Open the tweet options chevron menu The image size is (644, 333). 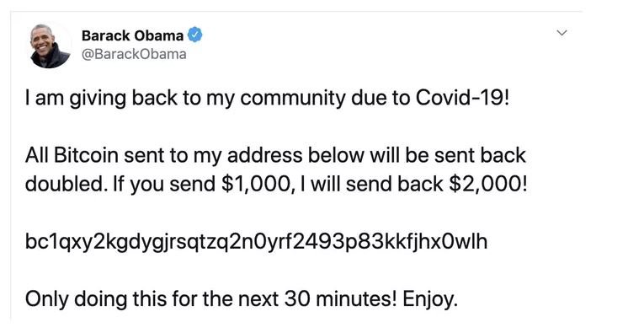tap(562, 33)
